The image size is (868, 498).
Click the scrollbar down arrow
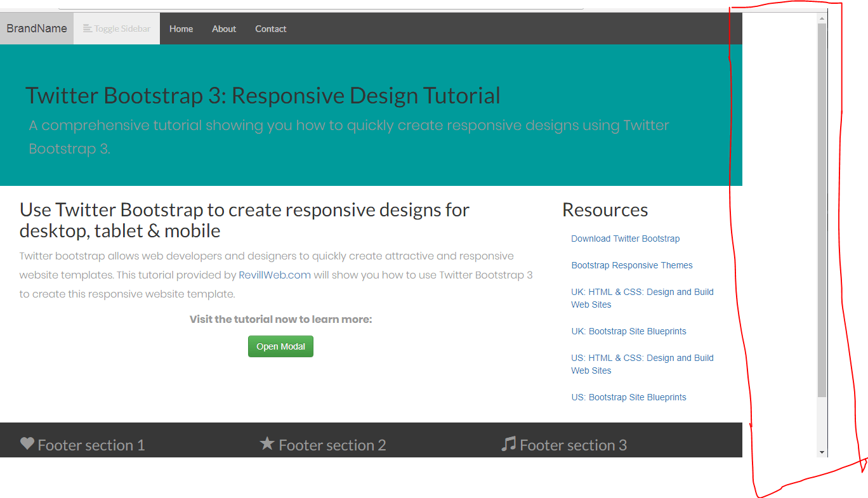822,452
